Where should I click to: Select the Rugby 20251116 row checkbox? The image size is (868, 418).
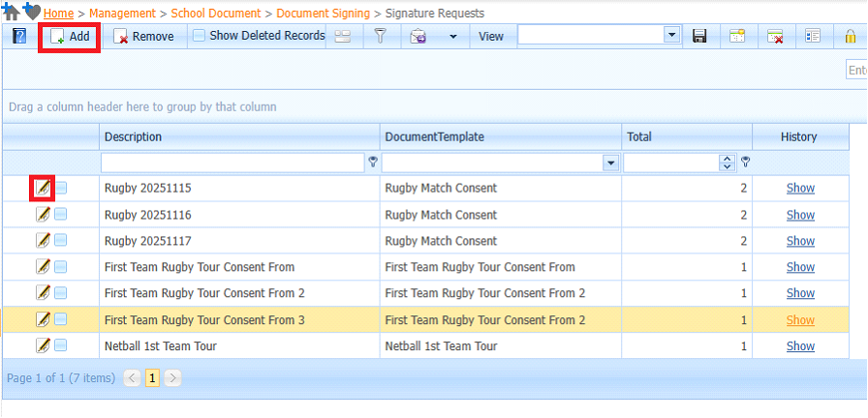(61, 215)
